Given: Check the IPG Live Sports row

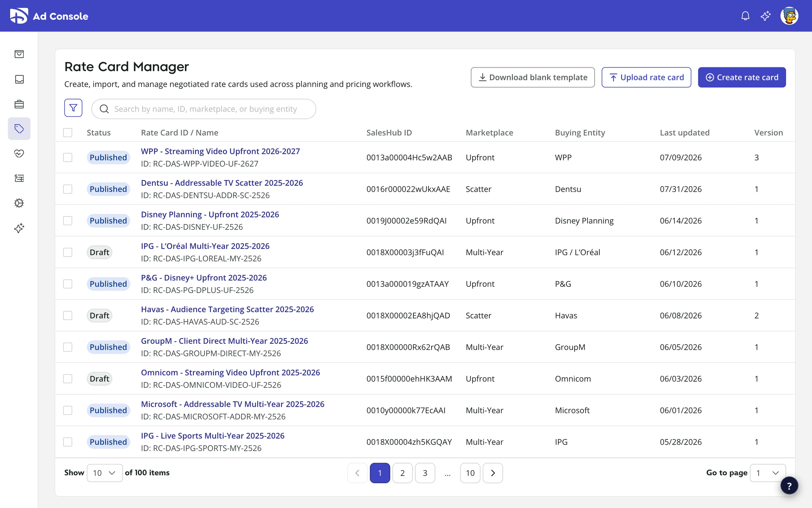Looking at the screenshot, I should tap(68, 442).
